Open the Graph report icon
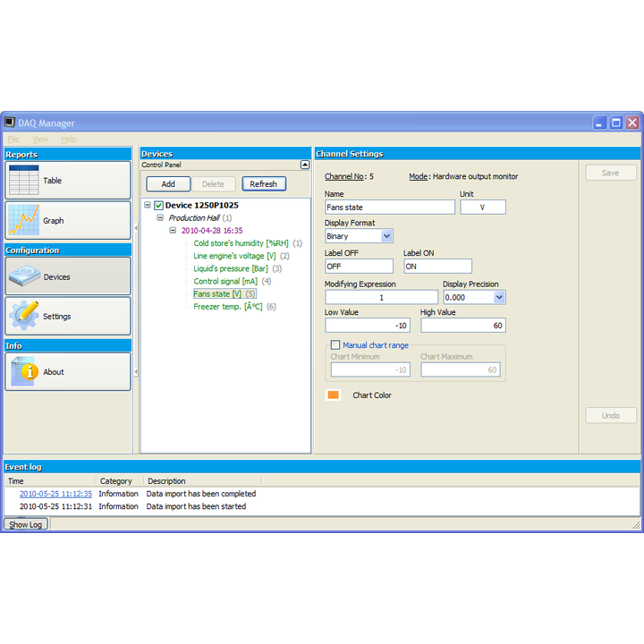This screenshot has width=644, height=644. (24, 220)
